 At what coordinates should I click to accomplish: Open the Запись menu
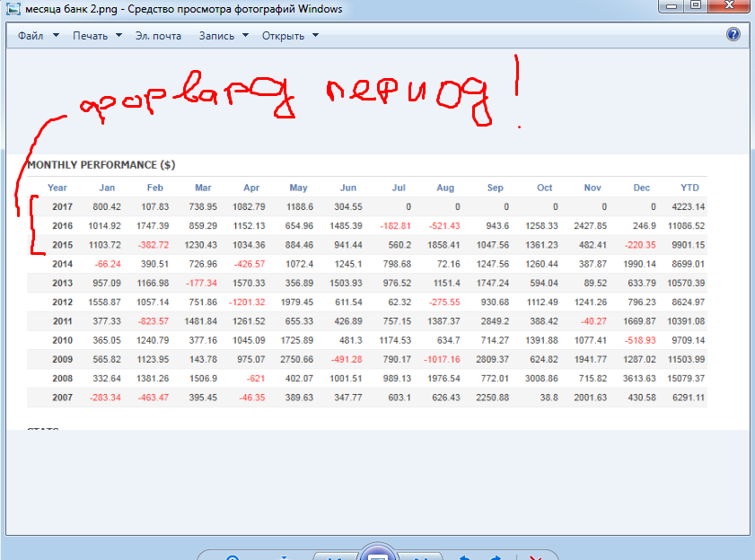(x=216, y=36)
